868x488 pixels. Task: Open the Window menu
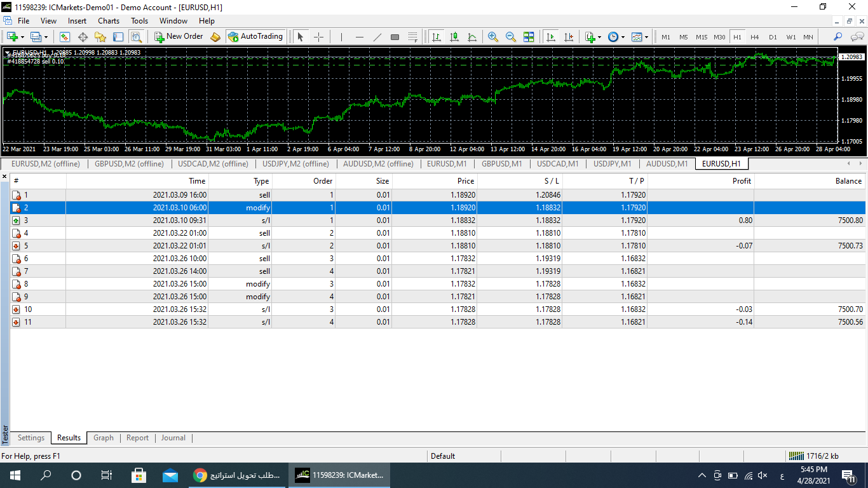[x=173, y=20]
